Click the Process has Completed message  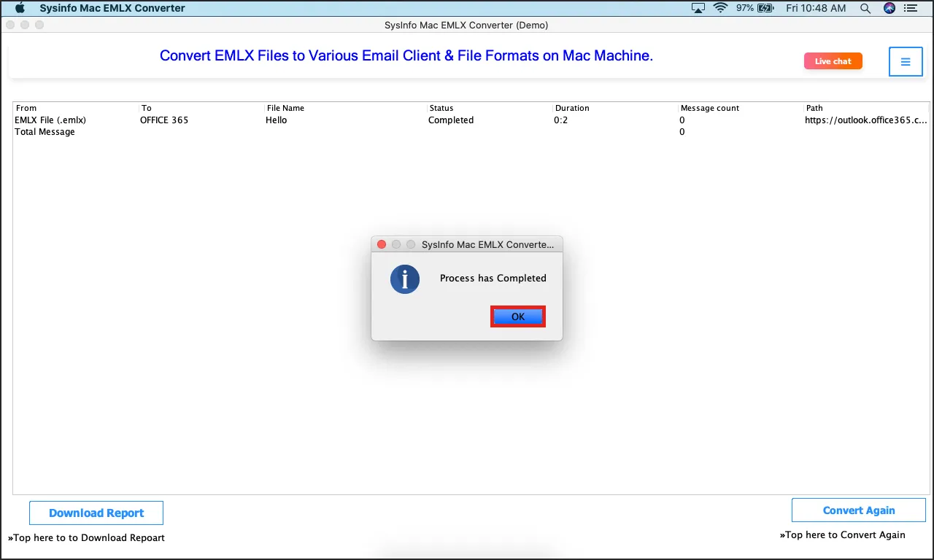pos(493,278)
